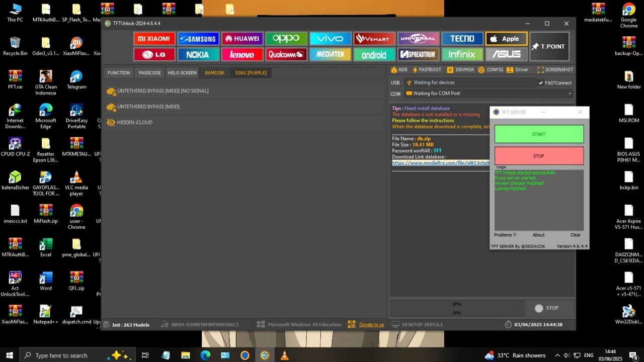644x362 pixels.
Task: Select the Infinix brand button
Action: click(x=462, y=54)
